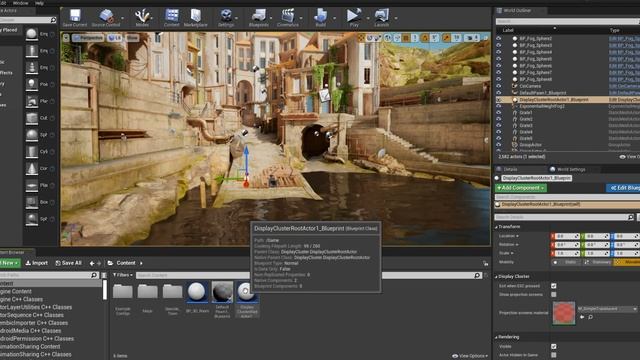Toggle 'Show projection screens' checkbox
Screen dimensions: 640x360
coord(553,294)
